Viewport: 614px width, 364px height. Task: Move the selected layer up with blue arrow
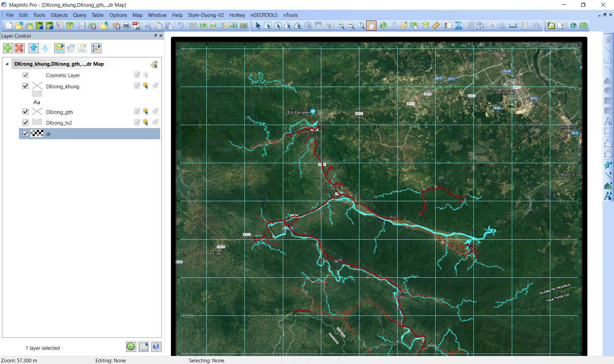33,48
